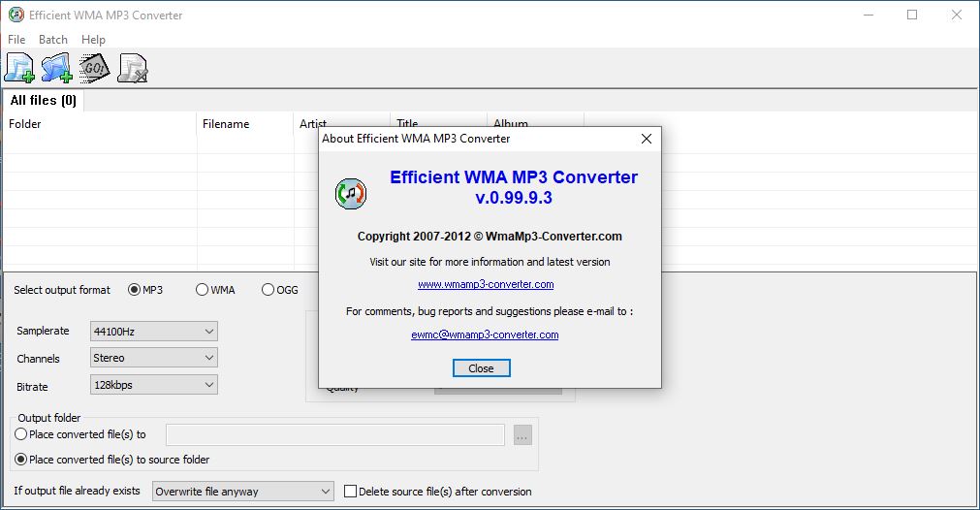980x510 pixels.
Task: Click the Close button in About dialog
Action: click(x=481, y=368)
